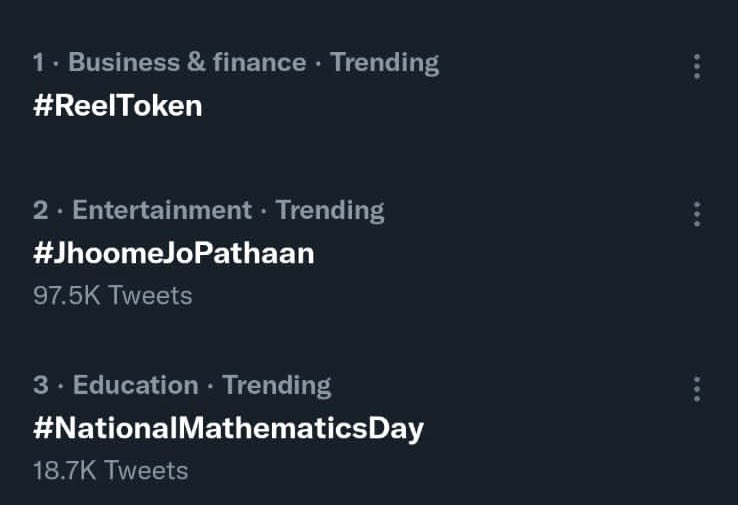
Task: Click the 97.5K Tweets count
Action: click(112, 296)
